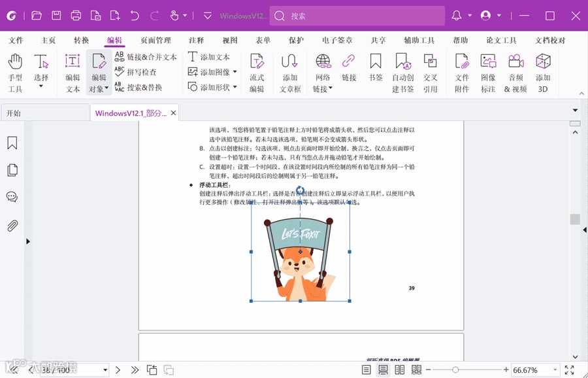Click the Bookmark (书签) ribbon button
Image resolution: width=588 pixels, height=378 pixels.
(376, 67)
